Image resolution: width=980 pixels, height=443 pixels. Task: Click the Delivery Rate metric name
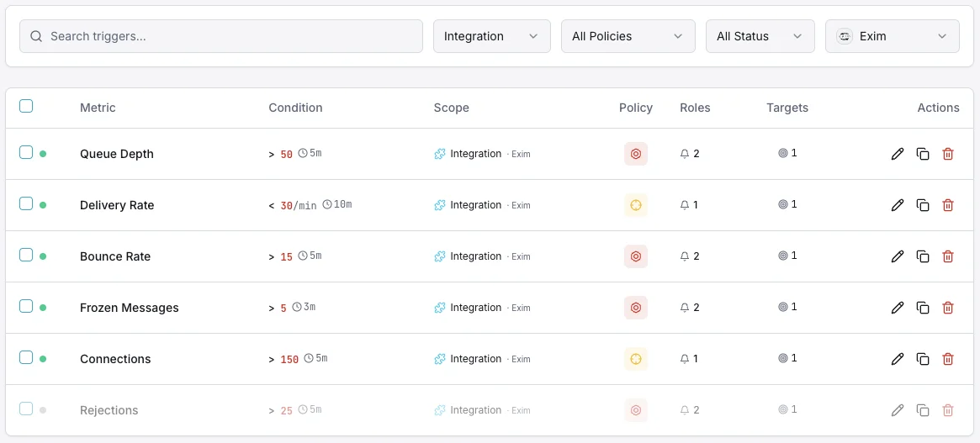(x=117, y=205)
